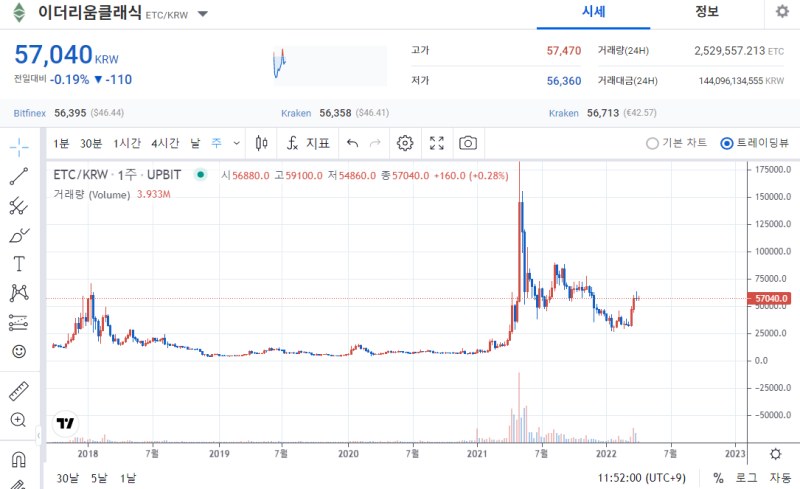
Task: Click the ETC/KRW 1주 UPBIT chart title
Action: (117, 175)
